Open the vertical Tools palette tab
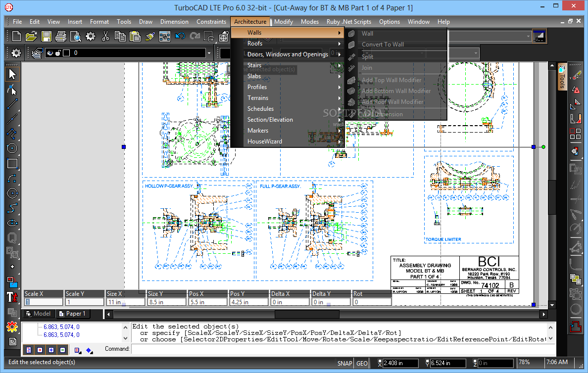This screenshot has width=588, height=373. click(x=562, y=77)
